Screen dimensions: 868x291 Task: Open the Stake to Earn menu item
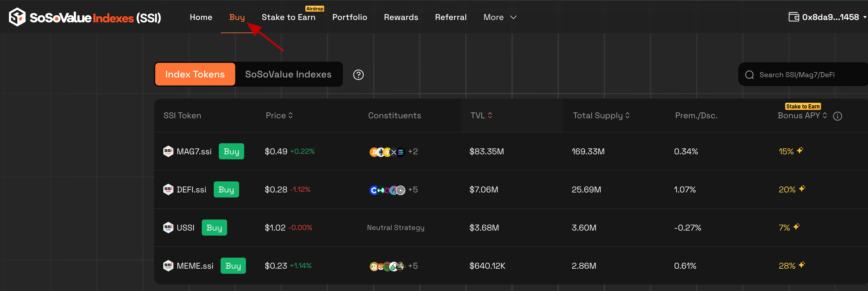click(288, 18)
